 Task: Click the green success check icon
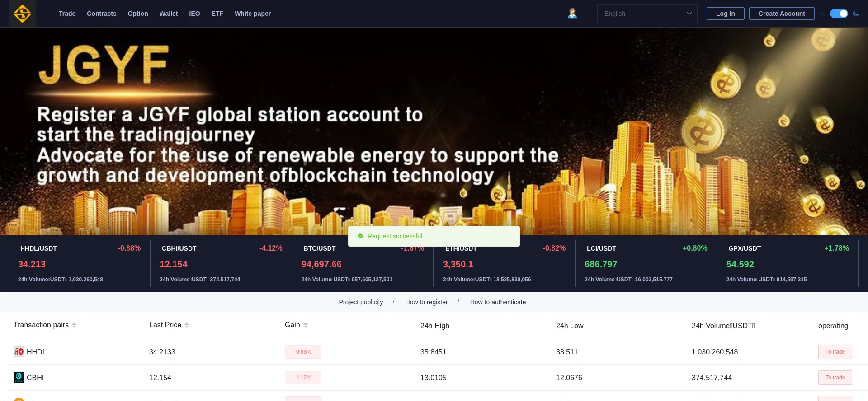[360, 236]
